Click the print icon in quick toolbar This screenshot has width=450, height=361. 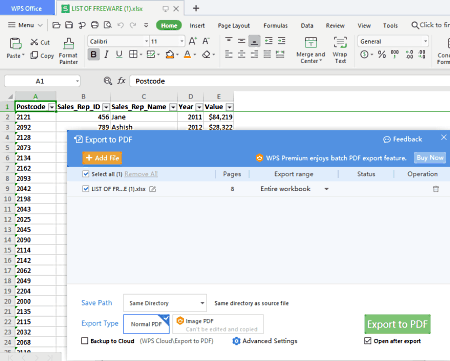95,25
